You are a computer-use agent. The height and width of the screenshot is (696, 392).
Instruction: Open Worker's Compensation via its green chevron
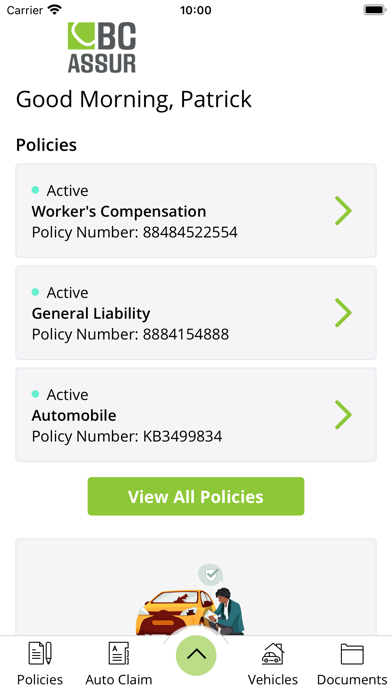pyautogui.click(x=343, y=210)
